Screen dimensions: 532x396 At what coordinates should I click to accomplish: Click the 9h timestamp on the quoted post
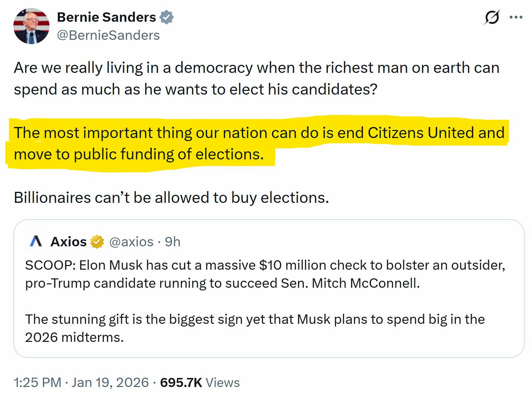172,242
